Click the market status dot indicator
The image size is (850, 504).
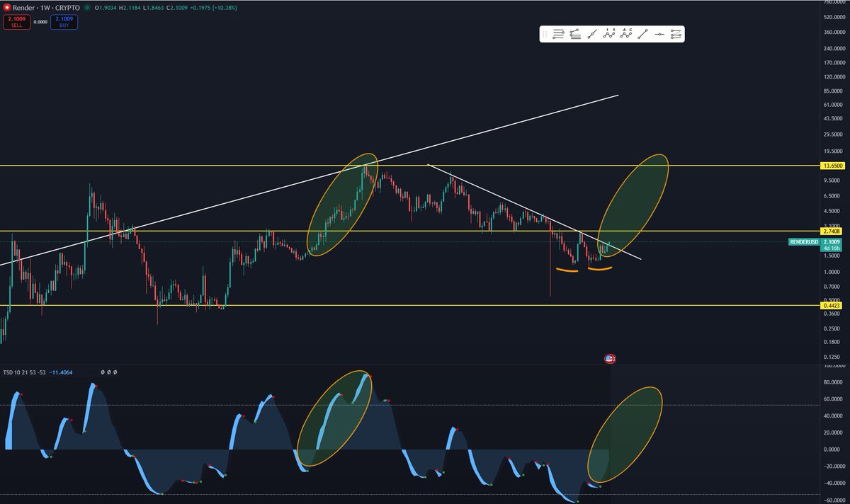[x=87, y=7]
